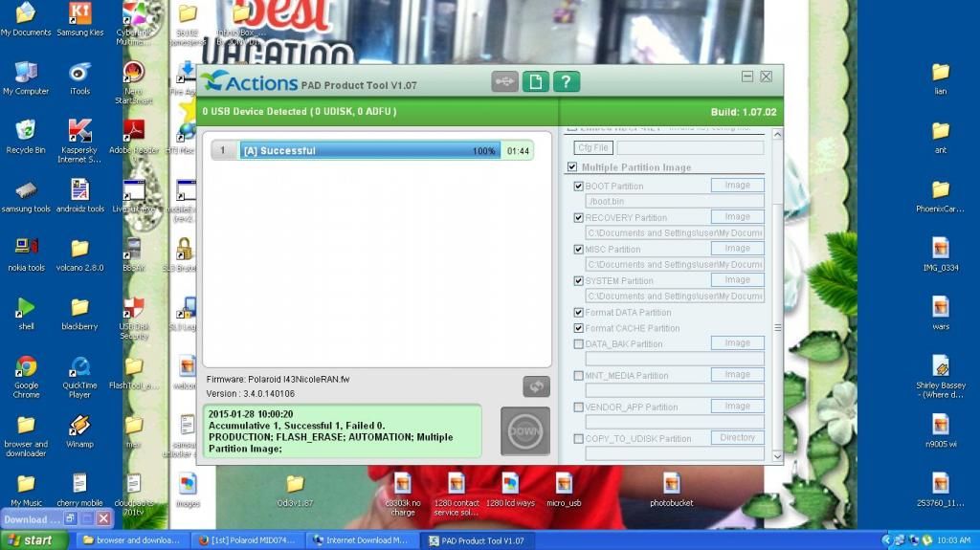Image resolution: width=980 pixels, height=550 pixels.
Task: Open browser and downloader folder icon
Action: point(26,436)
